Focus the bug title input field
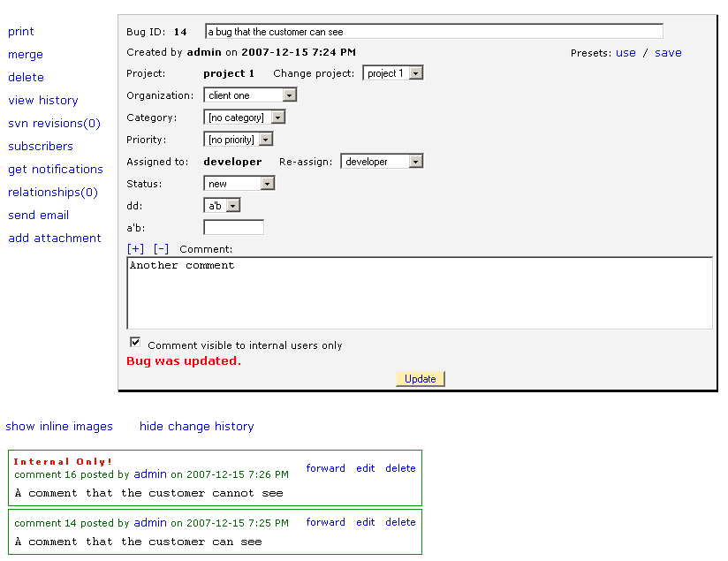728x561 pixels. coord(434,32)
